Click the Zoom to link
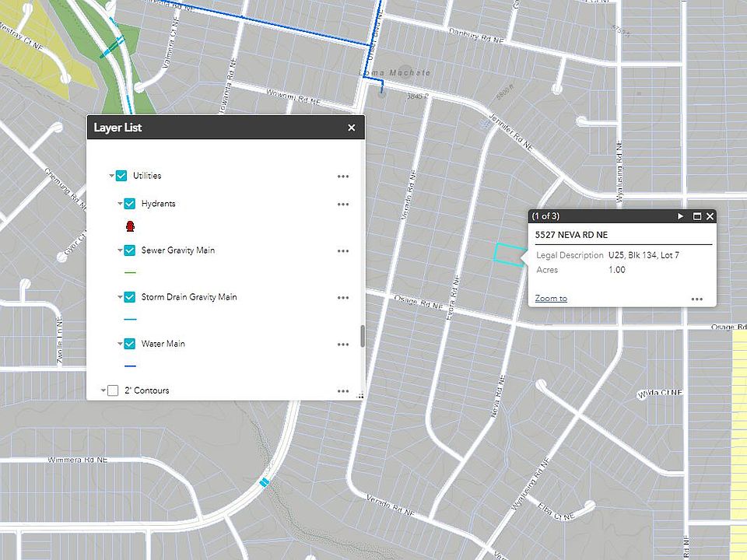747x560 pixels. pyautogui.click(x=551, y=298)
